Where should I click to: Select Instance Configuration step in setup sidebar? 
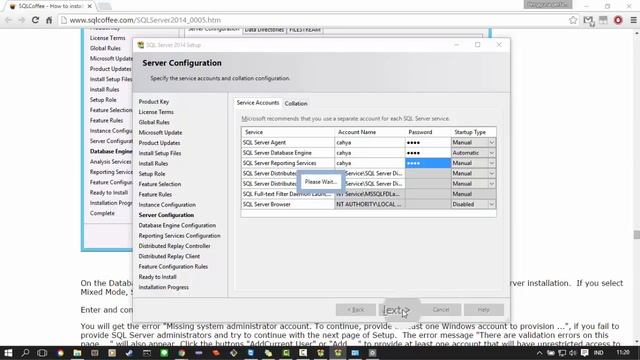(x=167, y=205)
